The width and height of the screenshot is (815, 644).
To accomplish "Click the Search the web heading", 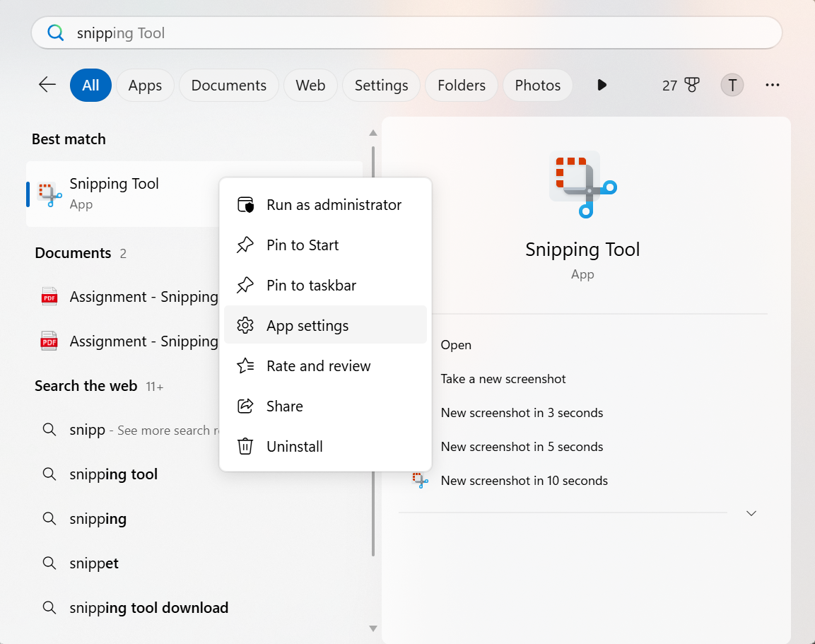I will (86, 386).
